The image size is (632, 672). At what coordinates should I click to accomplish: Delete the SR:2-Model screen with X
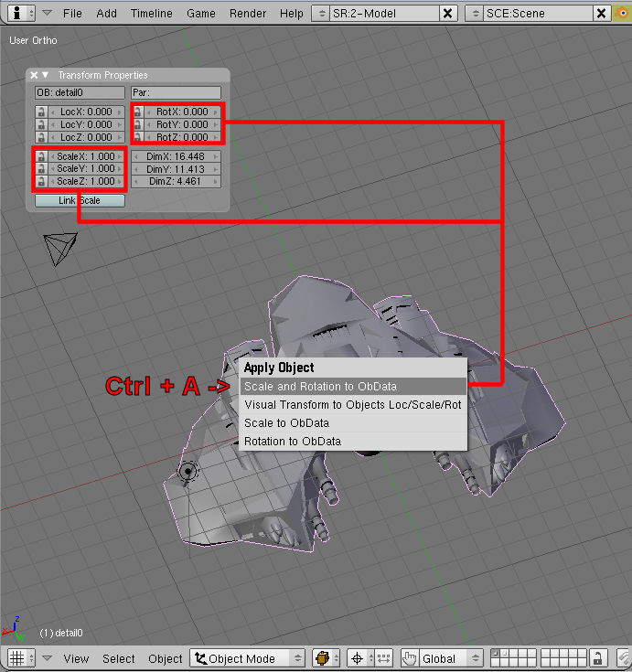447,14
